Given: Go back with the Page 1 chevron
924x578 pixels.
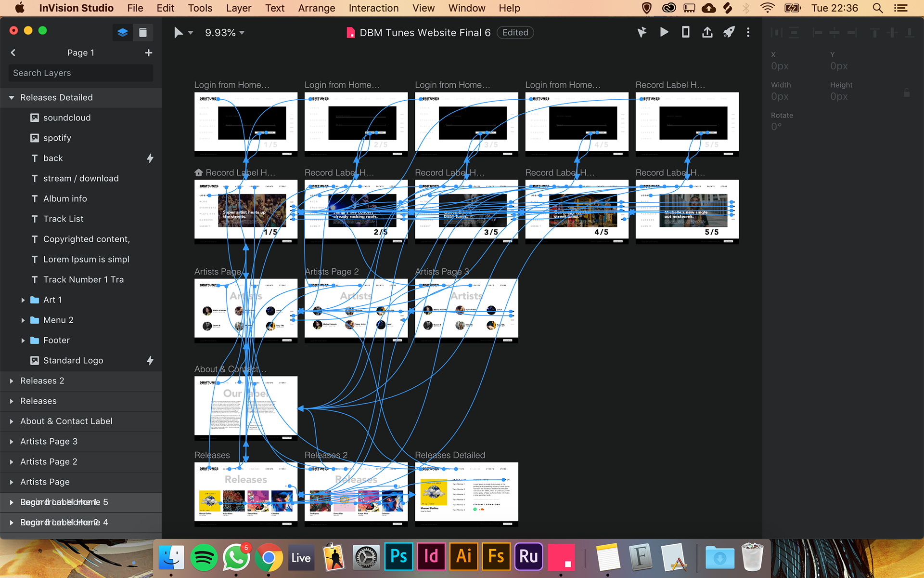Looking at the screenshot, I should [x=13, y=53].
